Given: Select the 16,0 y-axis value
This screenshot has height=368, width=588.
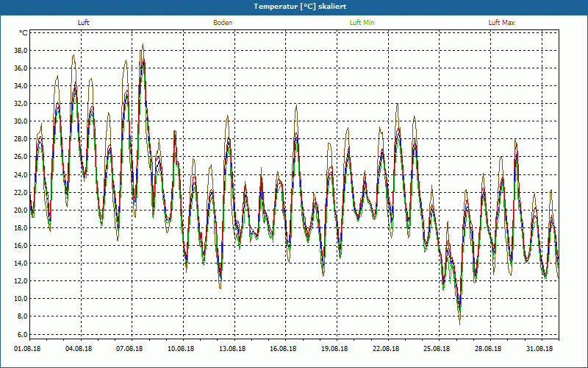Looking at the screenshot, I should click(21, 246).
